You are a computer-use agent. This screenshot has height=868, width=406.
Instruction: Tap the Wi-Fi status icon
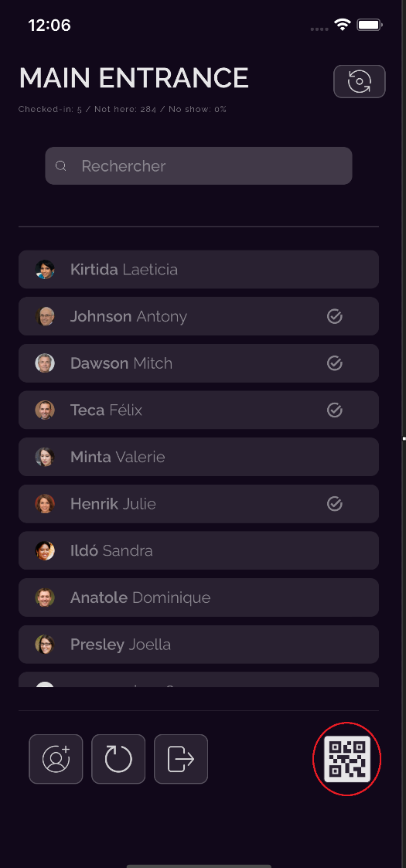pyautogui.click(x=343, y=25)
